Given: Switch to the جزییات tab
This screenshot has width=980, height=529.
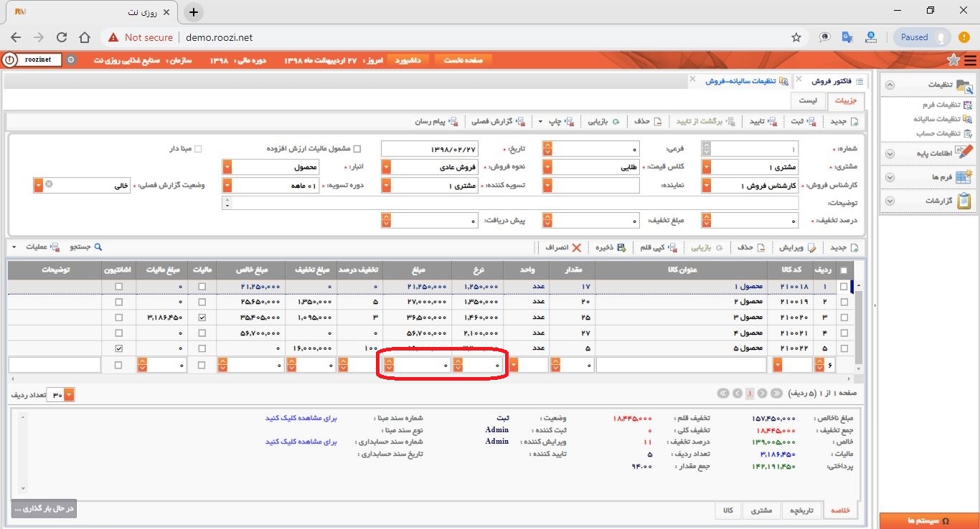Looking at the screenshot, I should 847,101.
